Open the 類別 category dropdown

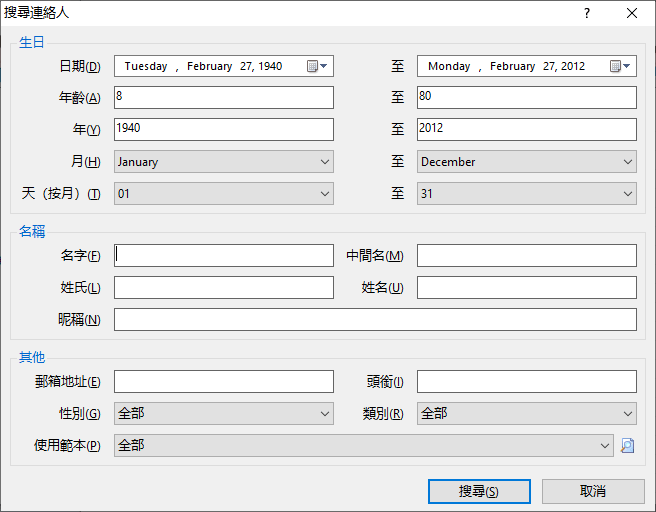pos(527,414)
